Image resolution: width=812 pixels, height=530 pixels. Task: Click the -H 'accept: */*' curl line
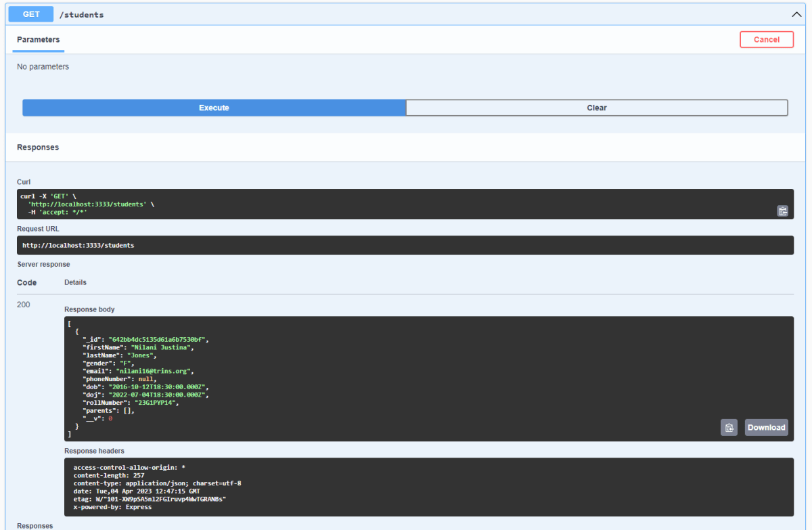(x=58, y=212)
